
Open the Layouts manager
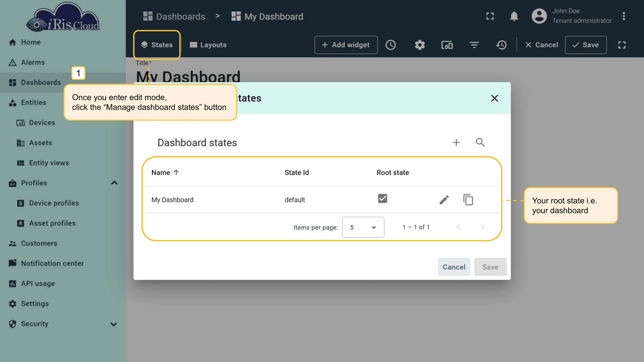pos(208,45)
